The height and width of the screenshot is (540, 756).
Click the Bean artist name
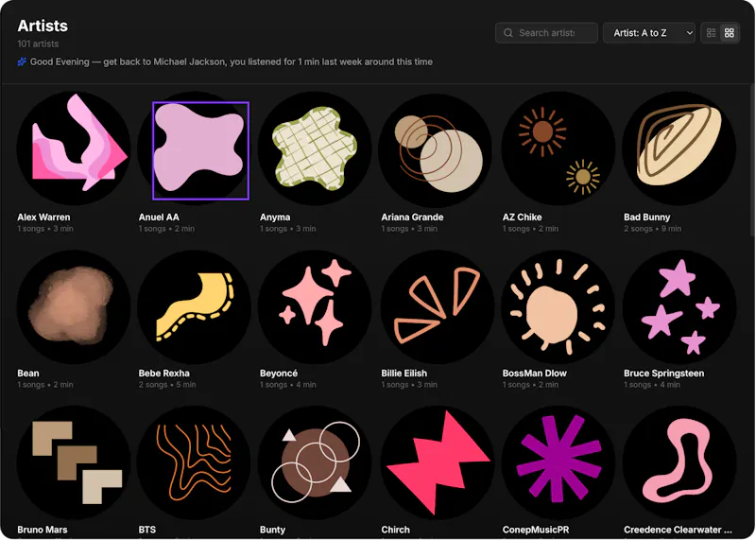click(28, 373)
